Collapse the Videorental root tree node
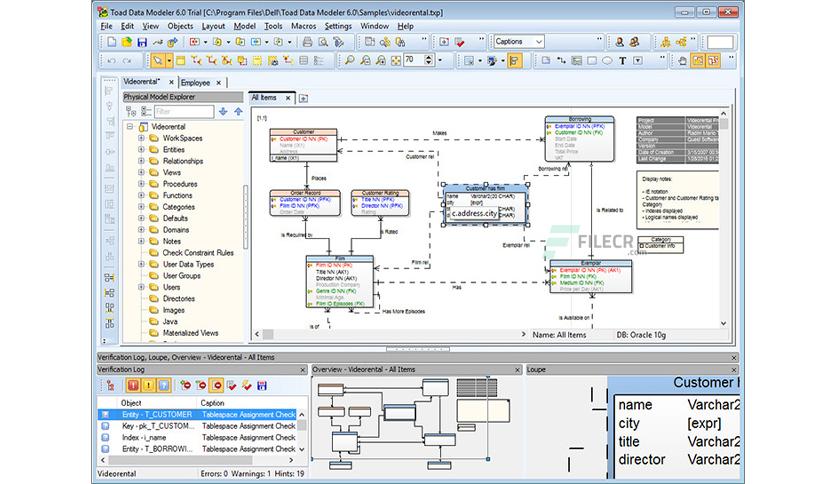836x484 pixels. pyautogui.click(x=130, y=127)
